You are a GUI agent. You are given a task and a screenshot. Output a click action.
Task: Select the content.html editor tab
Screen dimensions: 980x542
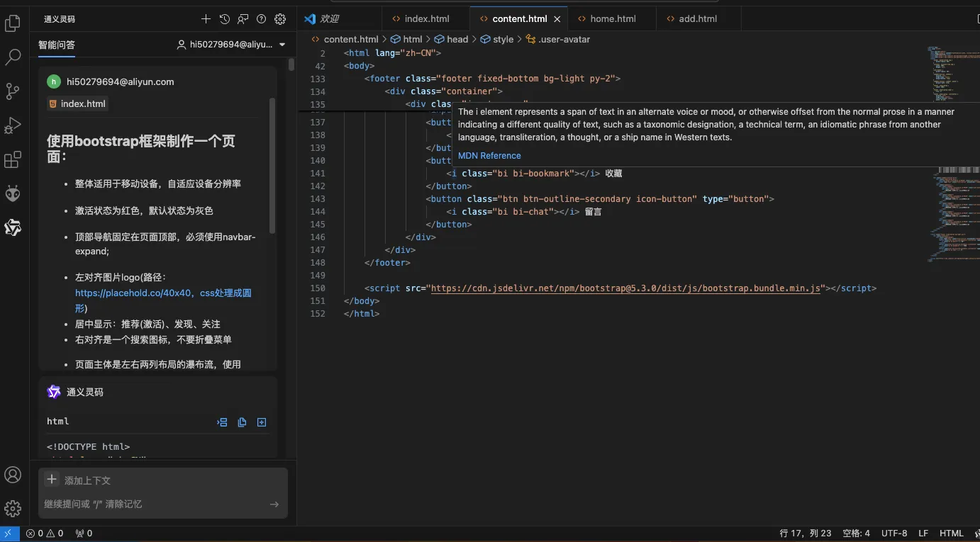[519, 19]
